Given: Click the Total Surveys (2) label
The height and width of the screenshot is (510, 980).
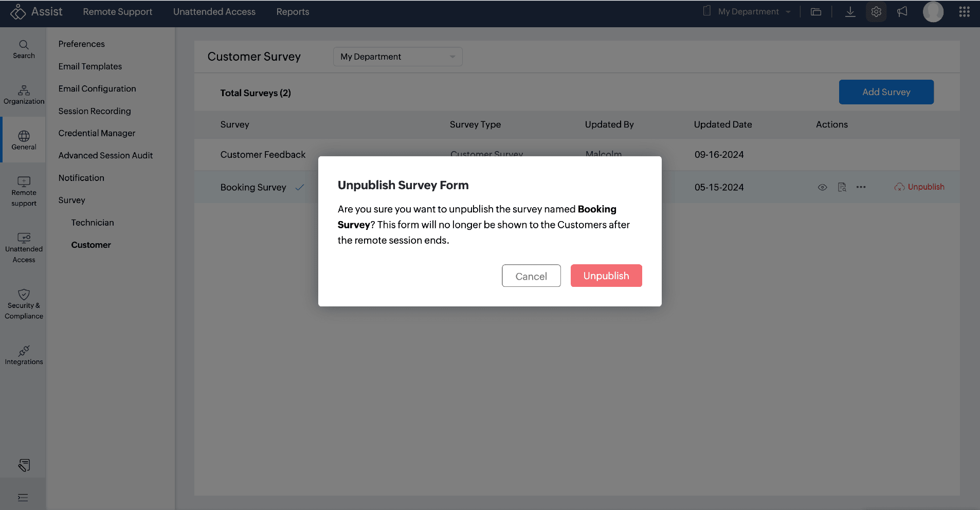Looking at the screenshot, I should point(256,93).
